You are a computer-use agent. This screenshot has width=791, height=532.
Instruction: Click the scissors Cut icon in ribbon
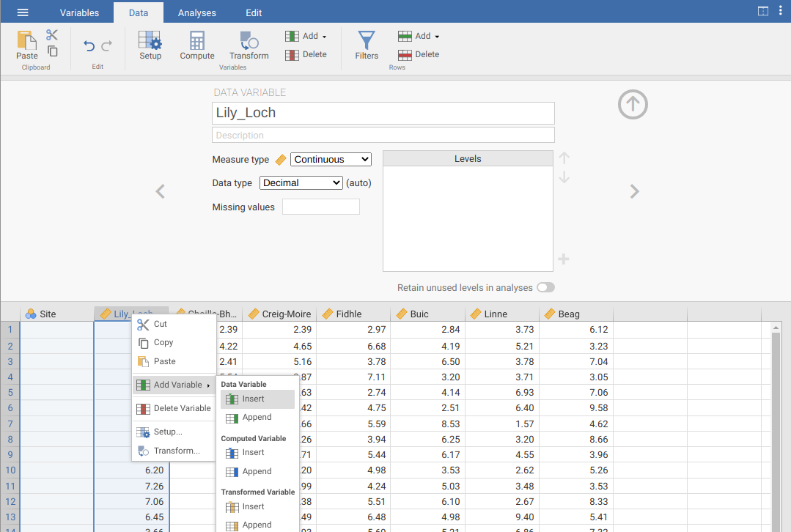(x=52, y=35)
